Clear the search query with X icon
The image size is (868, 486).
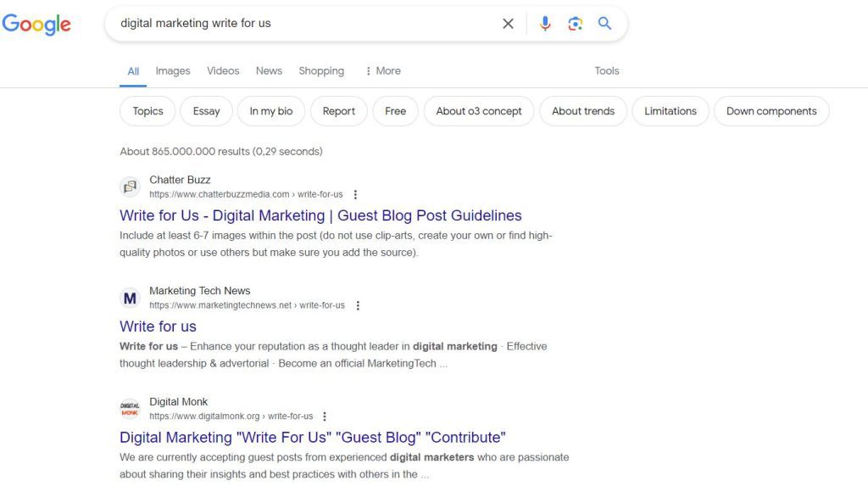point(508,23)
